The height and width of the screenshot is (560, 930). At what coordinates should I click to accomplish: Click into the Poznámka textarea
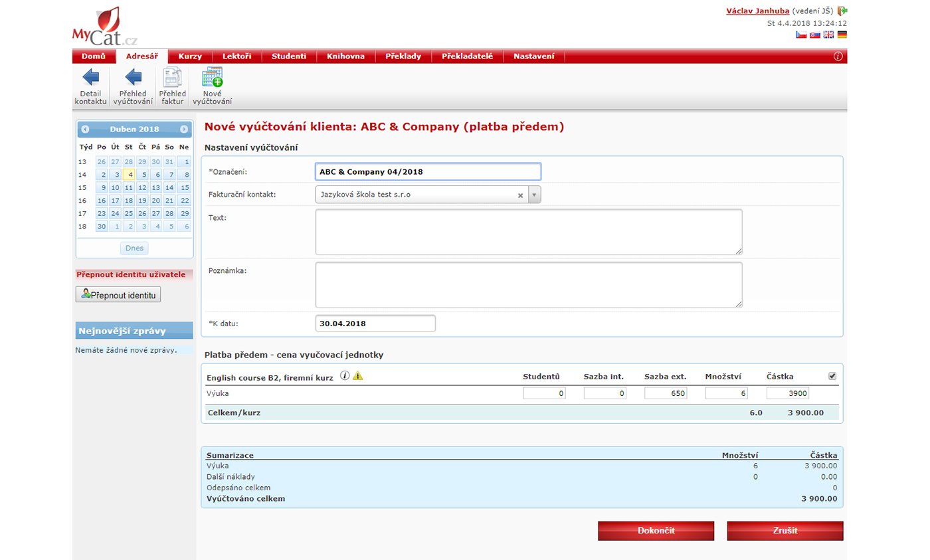click(529, 285)
